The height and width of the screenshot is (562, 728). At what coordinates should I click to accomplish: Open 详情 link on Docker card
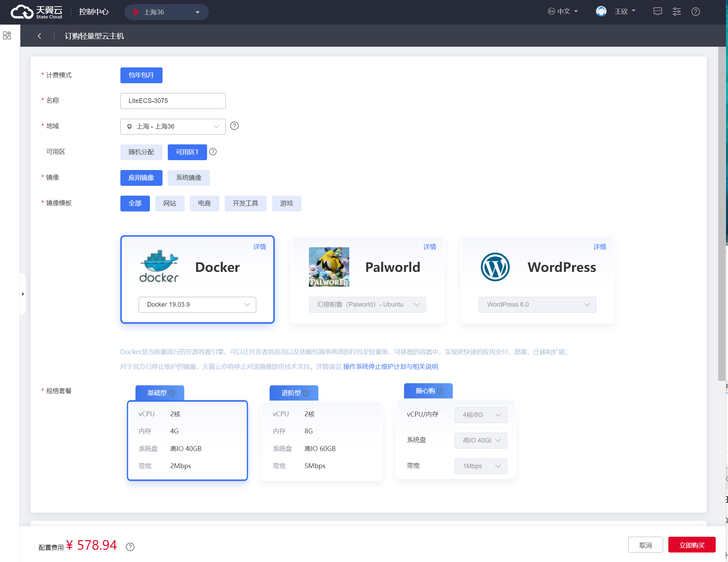(x=260, y=247)
